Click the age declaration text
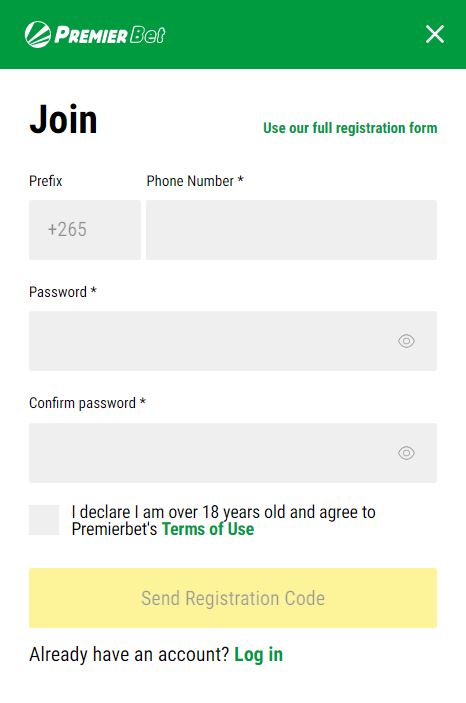466x703 pixels. [223, 520]
